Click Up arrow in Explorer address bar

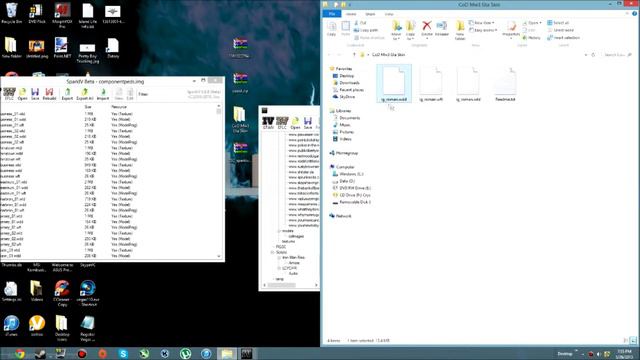(x=354, y=55)
